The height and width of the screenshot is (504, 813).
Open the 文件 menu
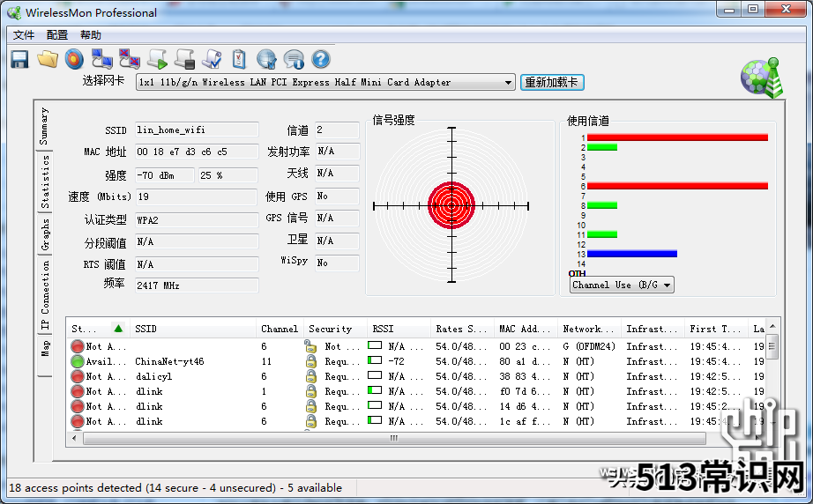23,34
